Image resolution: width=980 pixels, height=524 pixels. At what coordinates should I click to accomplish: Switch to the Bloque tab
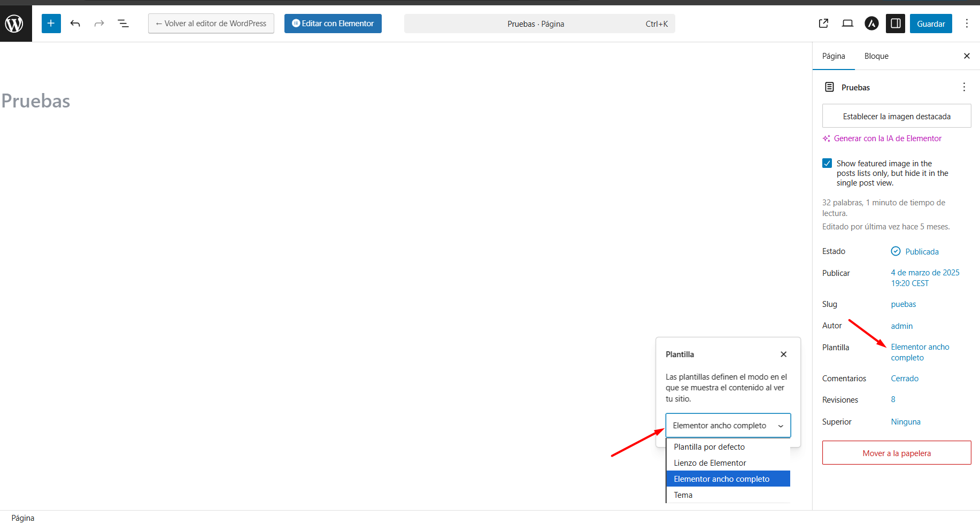pyautogui.click(x=876, y=56)
